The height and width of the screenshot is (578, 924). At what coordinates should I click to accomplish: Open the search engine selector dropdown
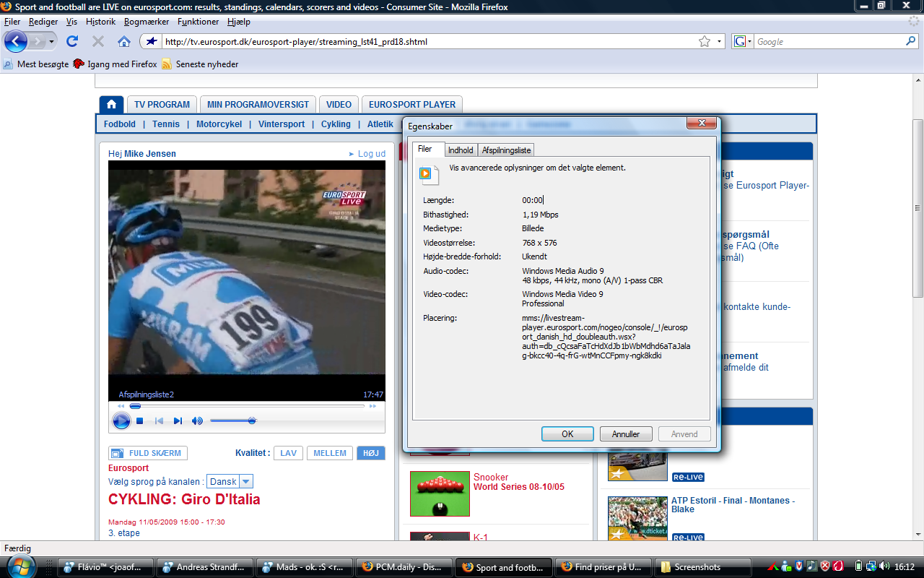click(x=742, y=42)
